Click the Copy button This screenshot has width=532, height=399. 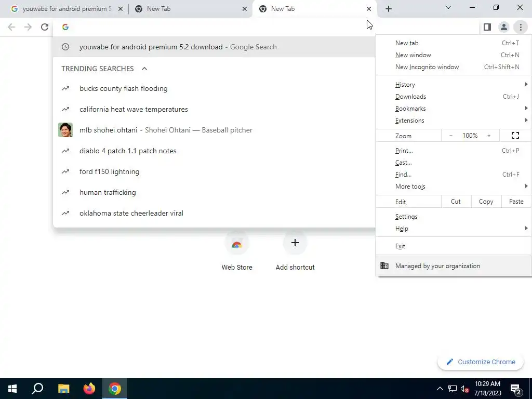coord(486,202)
